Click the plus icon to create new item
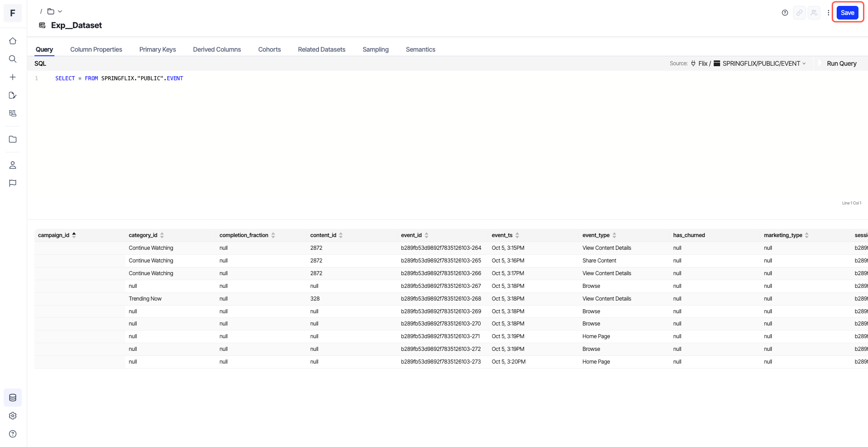This screenshot has height=447, width=868. point(12,77)
